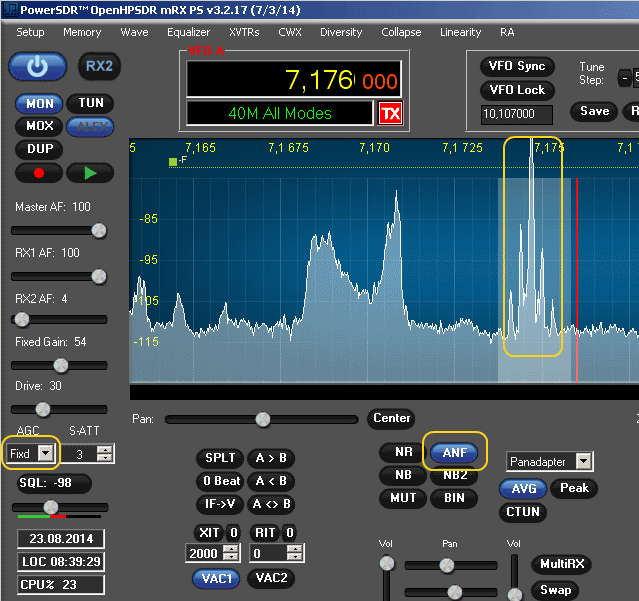Viewport: 639px width, 601px height.
Task: Click the VFO Lock button
Action: [517, 90]
